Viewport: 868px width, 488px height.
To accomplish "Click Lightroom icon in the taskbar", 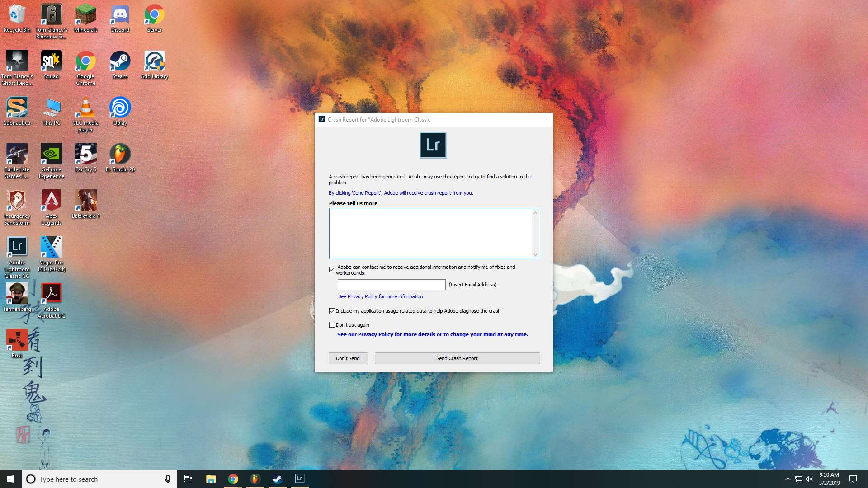I will (299, 479).
